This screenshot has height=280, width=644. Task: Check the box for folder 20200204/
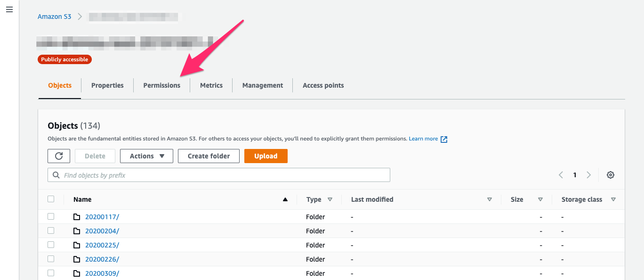pos(51,231)
